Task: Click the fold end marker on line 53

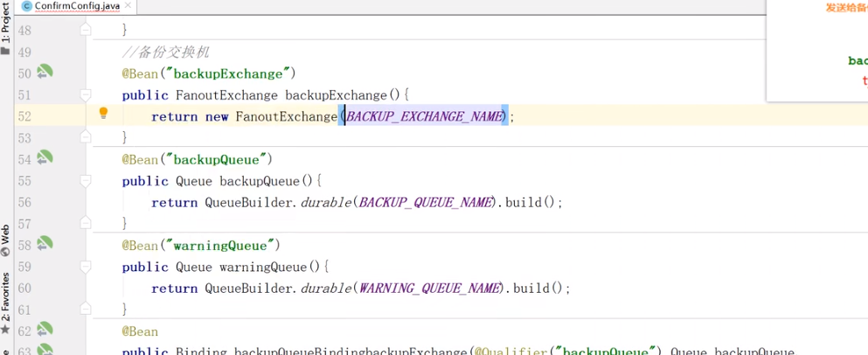Action: pyautogui.click(x=86, y=136)
